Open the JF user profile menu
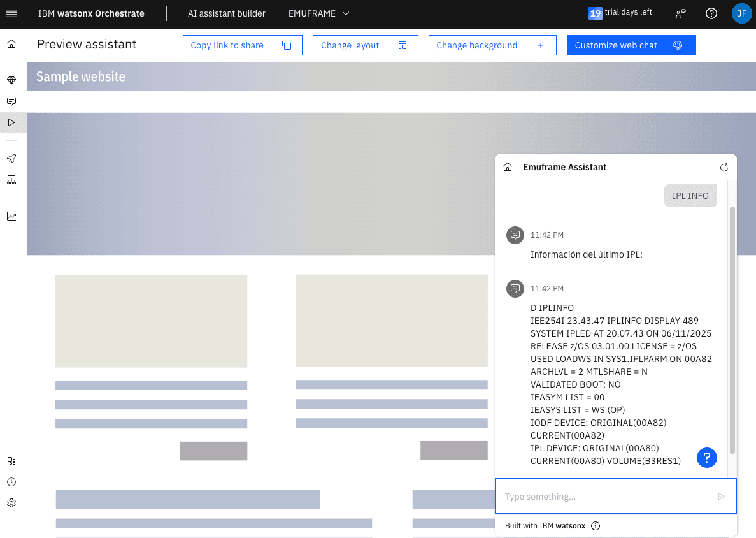 (741, 13)
